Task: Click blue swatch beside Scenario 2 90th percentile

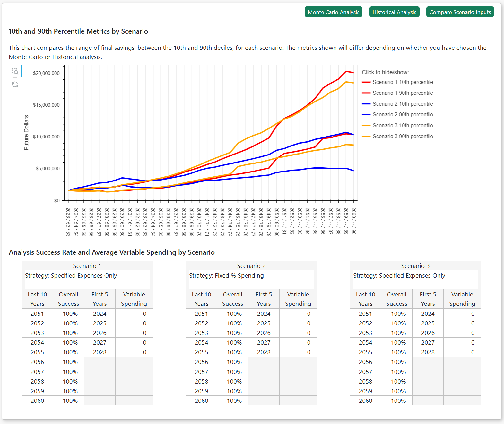Action: coord(366,115)
